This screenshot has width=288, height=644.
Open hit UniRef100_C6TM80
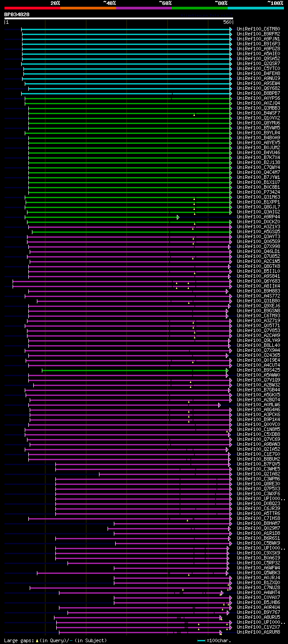point(258,29)
